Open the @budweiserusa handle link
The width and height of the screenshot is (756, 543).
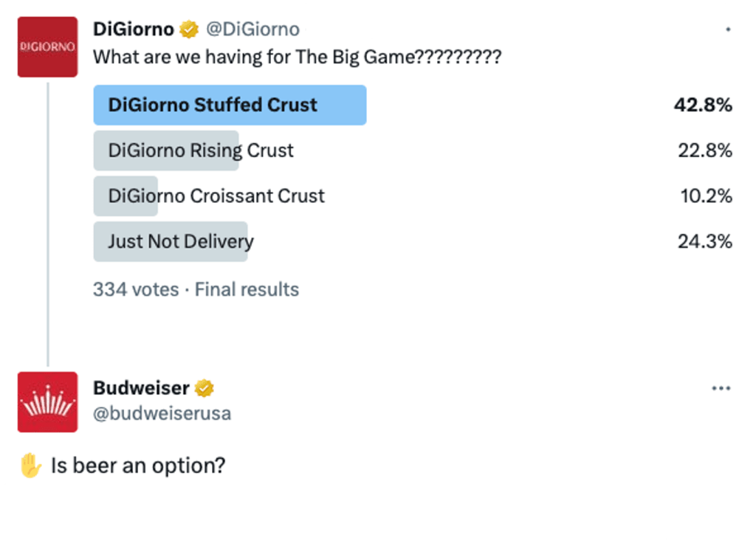click(162, 413)
